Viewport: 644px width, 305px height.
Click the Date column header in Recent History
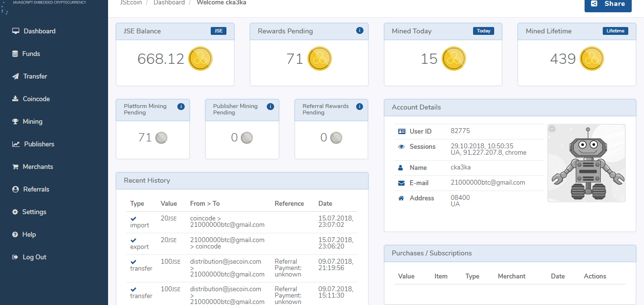coord(325,203)
